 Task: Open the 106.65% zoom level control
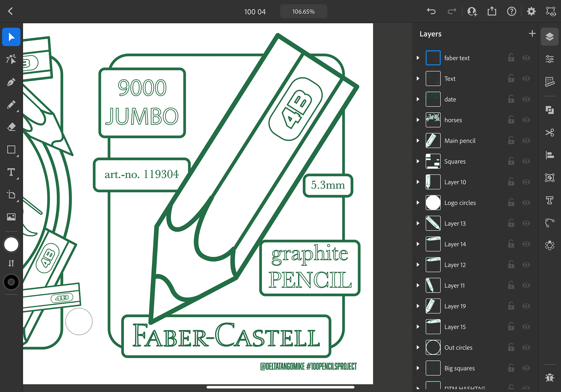[303, 11]
